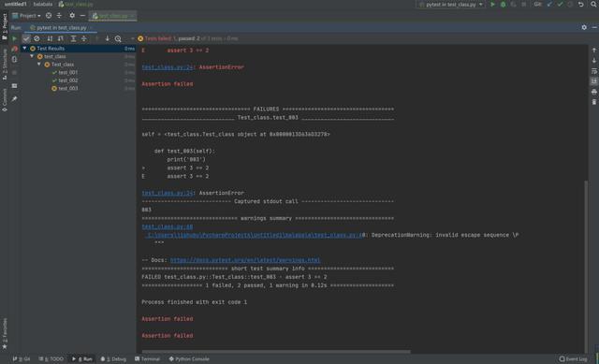Click the pin tab icon in Run sidebar
Image resolution: width=599 pixels, height=364 pixels.
coord(15,99)
